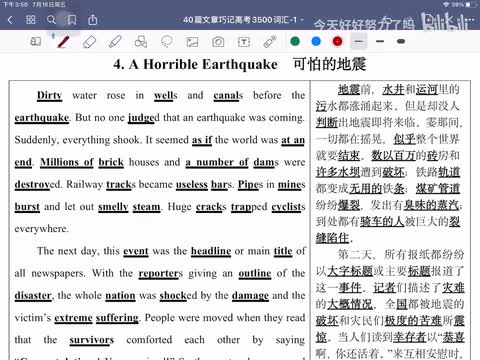Image resolution: width=480 pixels, height=360 pixels.
Task: Select the Laser pointer tool
Action: pyautogui.click(x=270, y=42)
